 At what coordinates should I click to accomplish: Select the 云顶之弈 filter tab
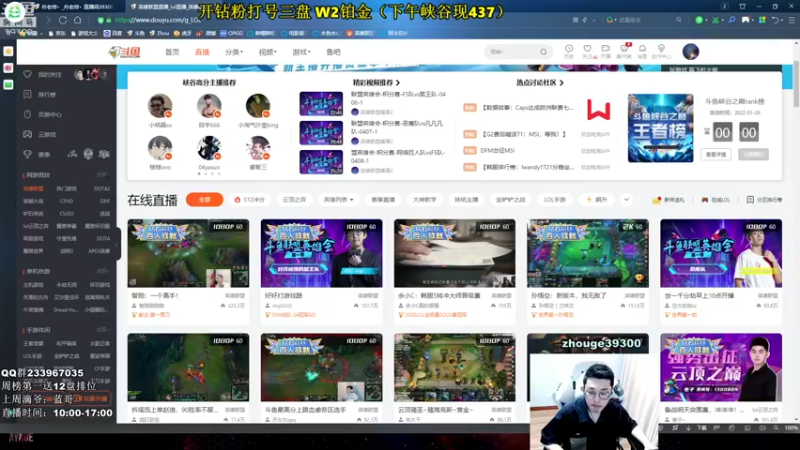pyautogui.click(x=294, y=200)
